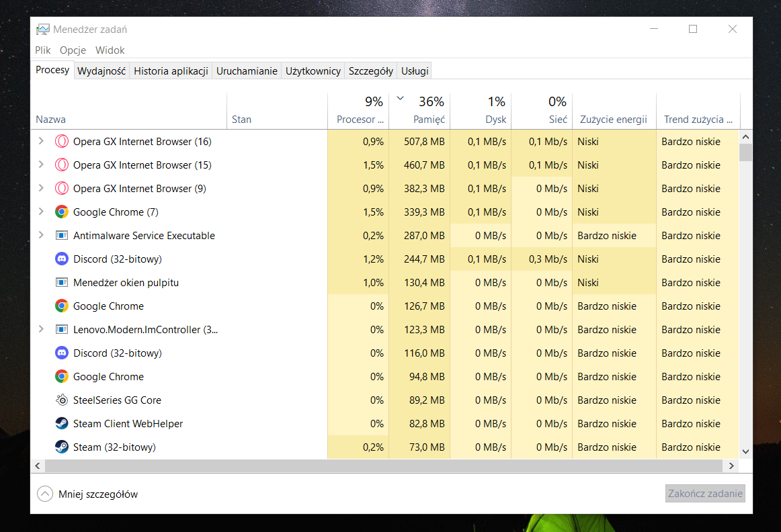This screenshot has width=781, height=532.
Task: Open the Plik menu
Action: 43,50
